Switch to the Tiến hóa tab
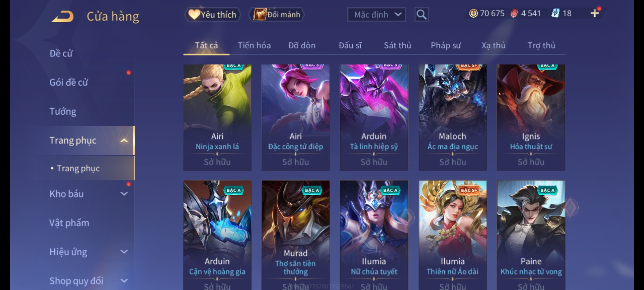 pyautogui.click(x=254, y=45)
